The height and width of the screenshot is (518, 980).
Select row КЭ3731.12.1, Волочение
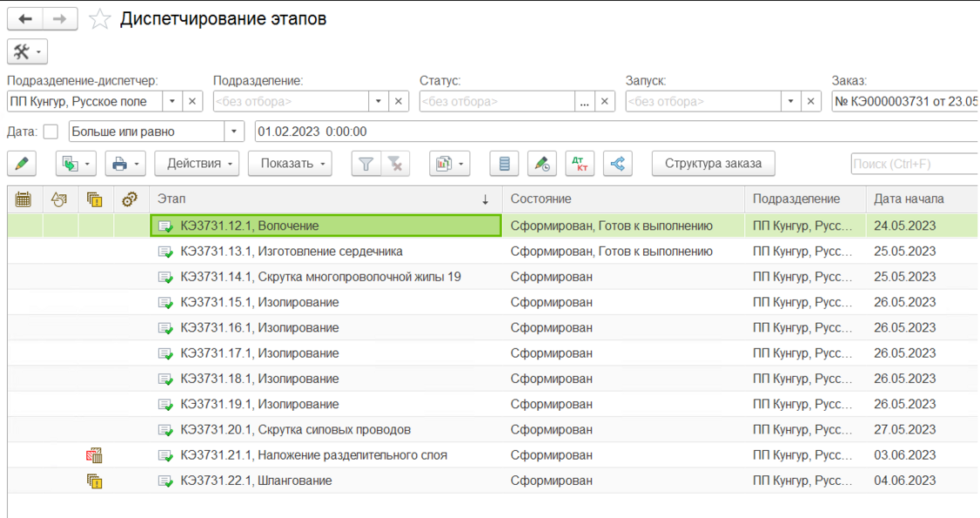click(x=493, y=225)
